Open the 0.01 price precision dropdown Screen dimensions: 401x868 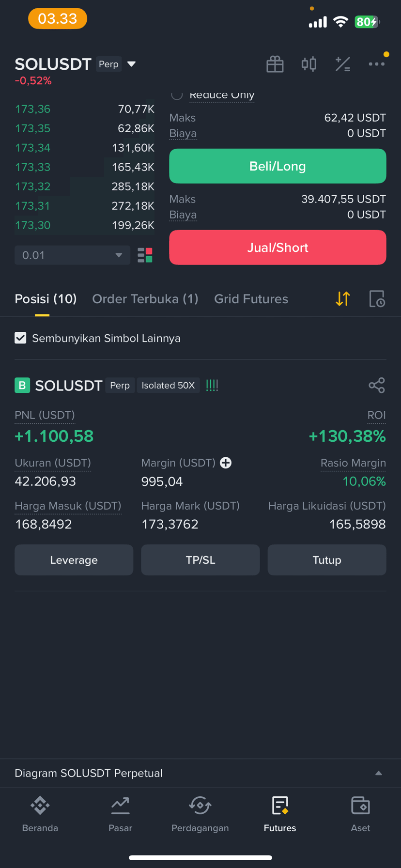73,255
